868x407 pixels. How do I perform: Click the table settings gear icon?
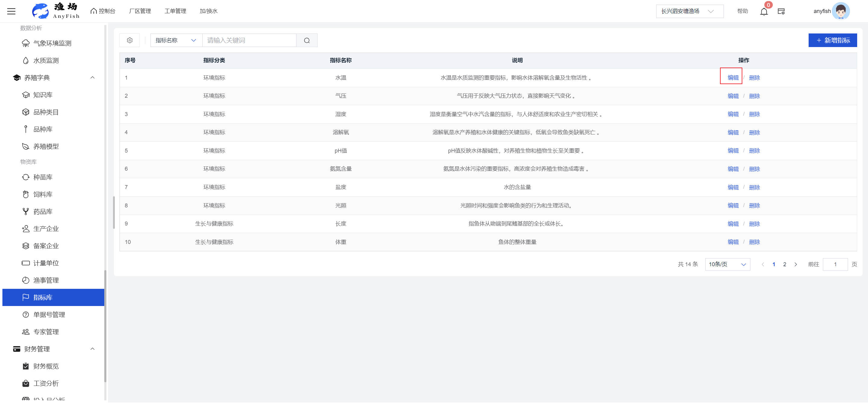pyautogui.click(x=130, y=40)
